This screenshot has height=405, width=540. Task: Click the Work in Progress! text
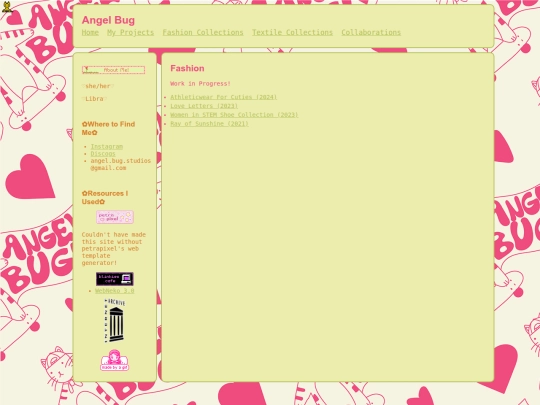pos(200,84)
